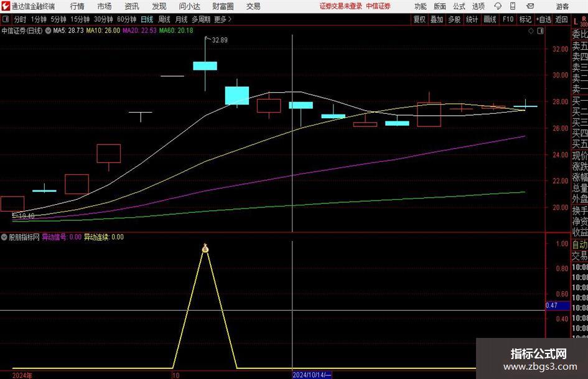Expand the 更多 periods dropdown
This screenshot has height=379, width=588.
[x=223, y=19]
